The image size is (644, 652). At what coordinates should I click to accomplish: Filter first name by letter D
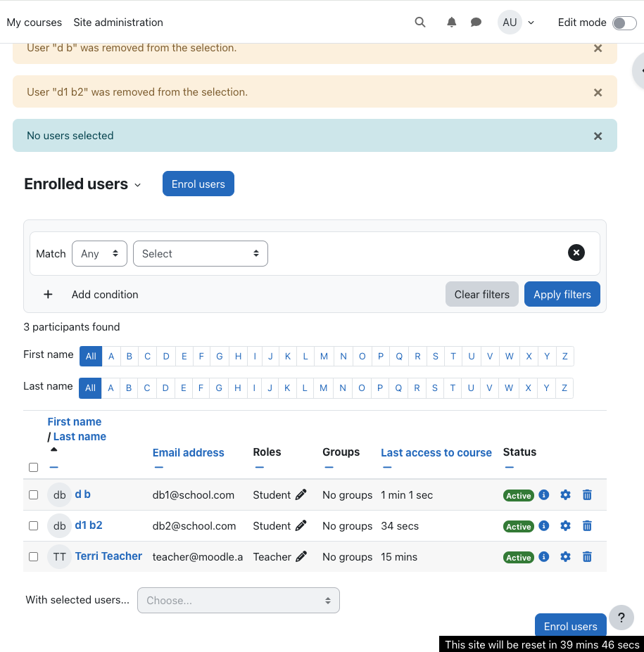[166, 357]
